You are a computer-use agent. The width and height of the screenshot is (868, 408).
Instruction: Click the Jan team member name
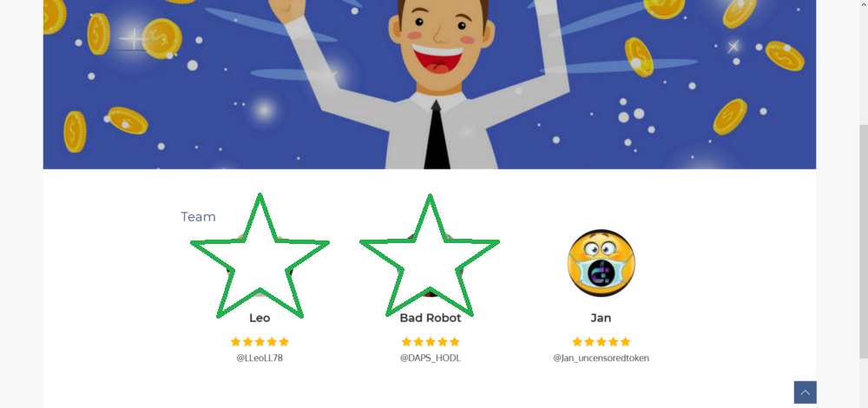pos(602,318)
